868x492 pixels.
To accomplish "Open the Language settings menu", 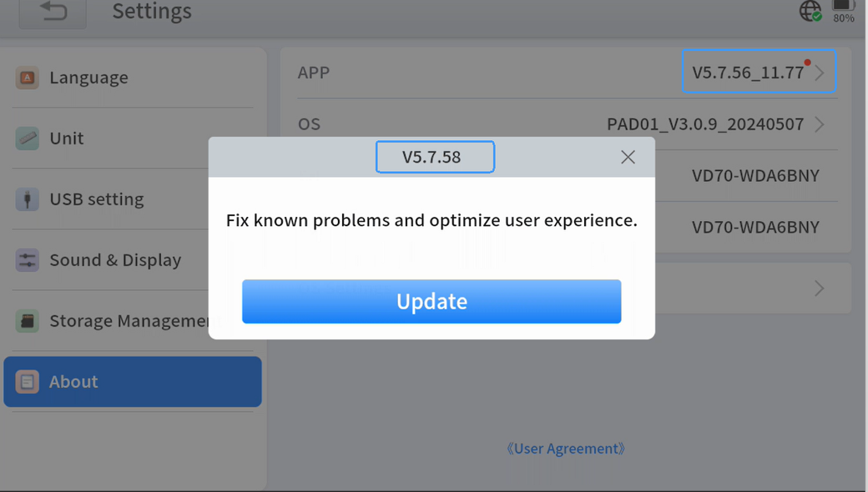I will click(x=88, y=78).
